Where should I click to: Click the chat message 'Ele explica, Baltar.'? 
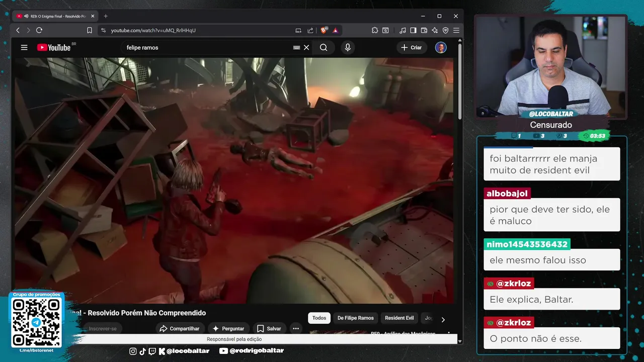point(531,300)
